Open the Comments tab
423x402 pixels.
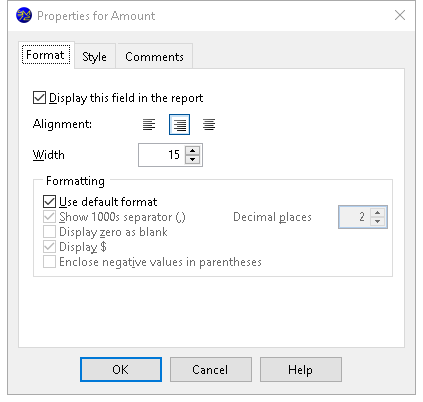pos(154,57)
